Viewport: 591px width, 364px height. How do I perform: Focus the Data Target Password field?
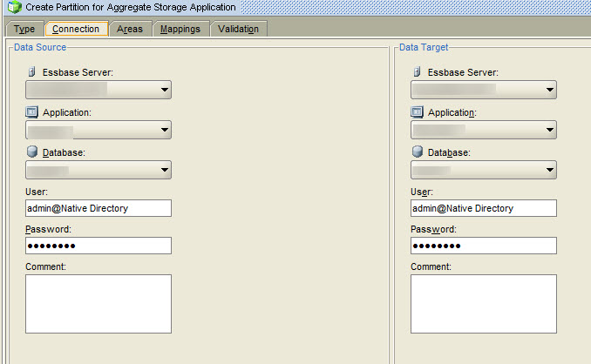(x=483, y=246)
